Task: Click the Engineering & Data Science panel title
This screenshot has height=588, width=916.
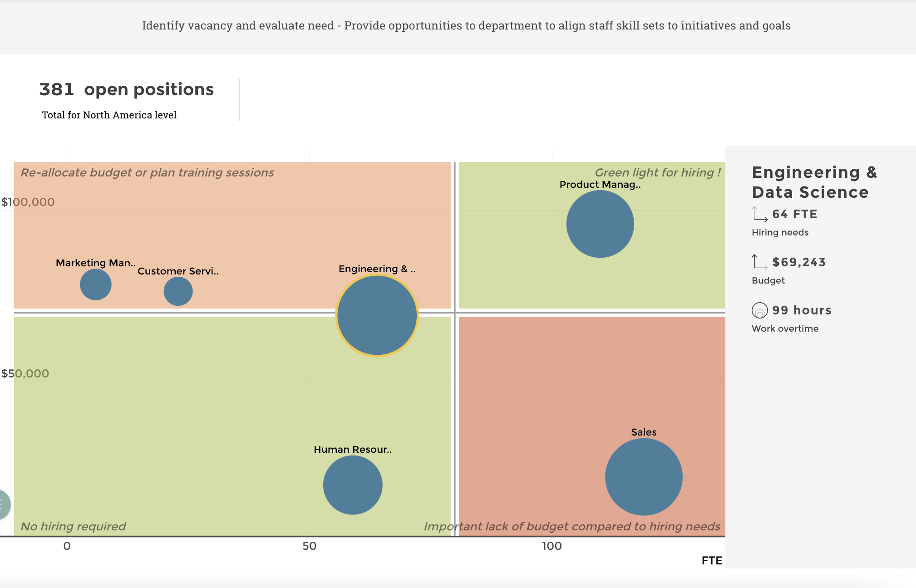Action: (814, 182)
